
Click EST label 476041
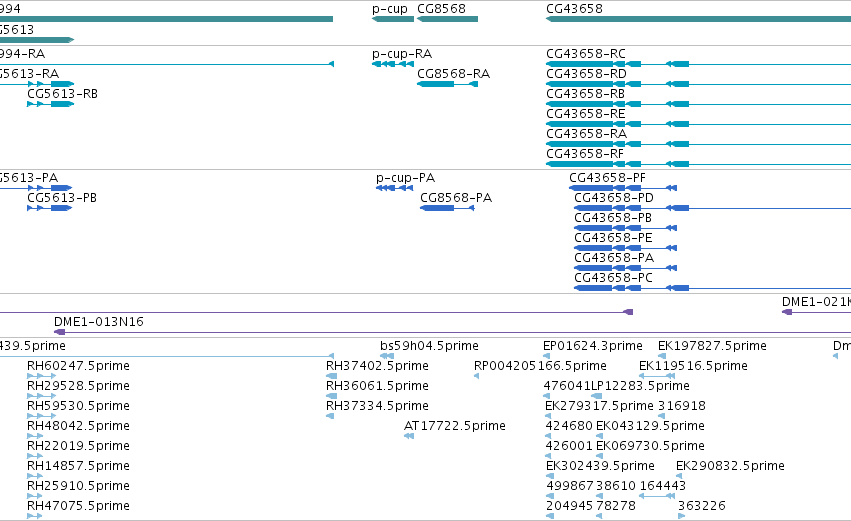(567, 386)
